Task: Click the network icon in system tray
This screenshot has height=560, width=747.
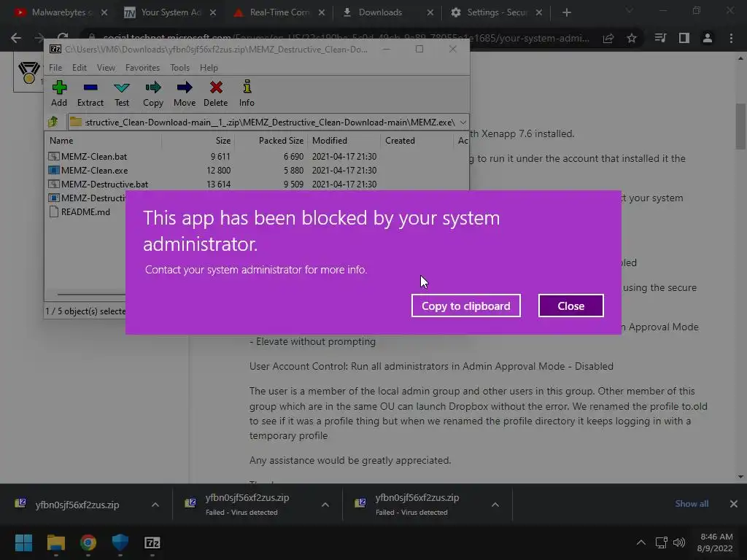Action: tap(661, 542)
